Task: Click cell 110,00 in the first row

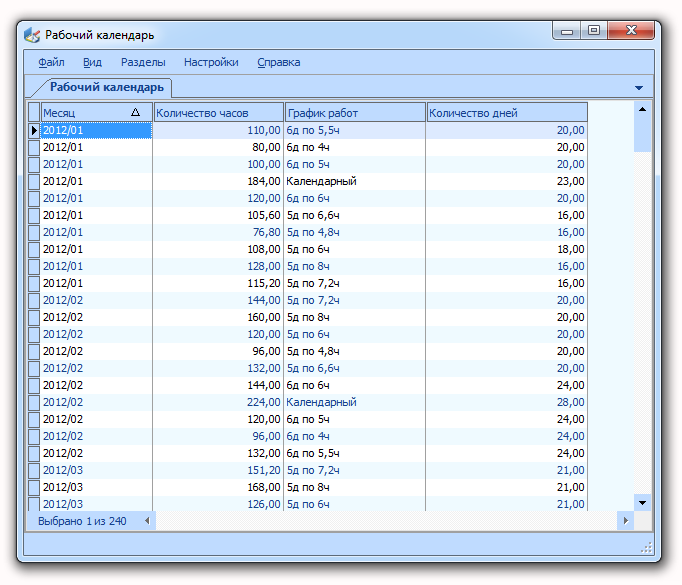Action: [x=218, y=130]
